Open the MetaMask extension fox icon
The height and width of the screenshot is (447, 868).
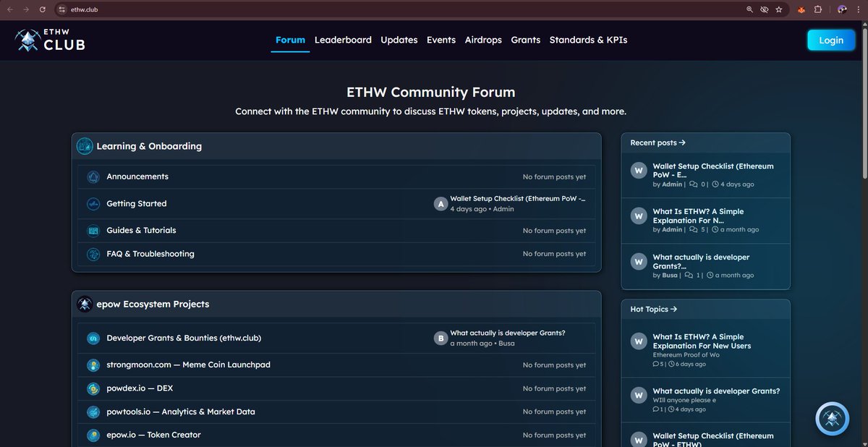click(801, 9)
